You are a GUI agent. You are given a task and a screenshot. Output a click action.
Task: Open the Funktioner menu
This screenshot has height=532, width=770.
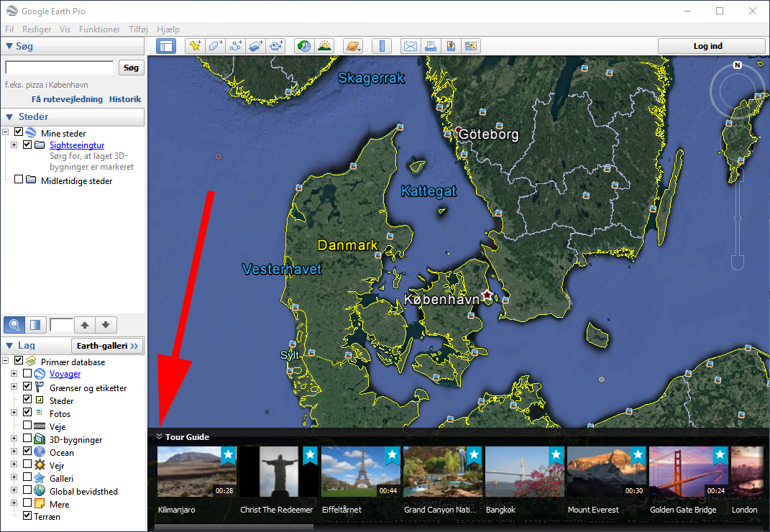pos(100,29)
